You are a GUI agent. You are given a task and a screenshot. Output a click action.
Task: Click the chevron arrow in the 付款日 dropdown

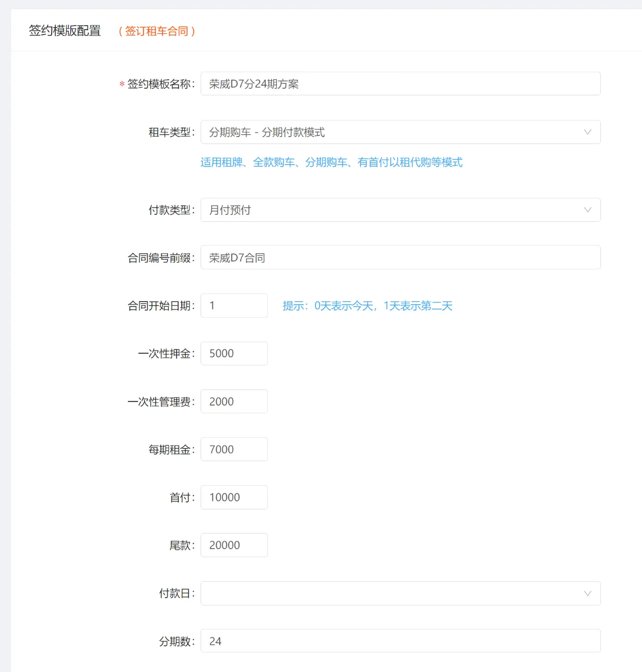pyautogui.click(x=587, y=593)
